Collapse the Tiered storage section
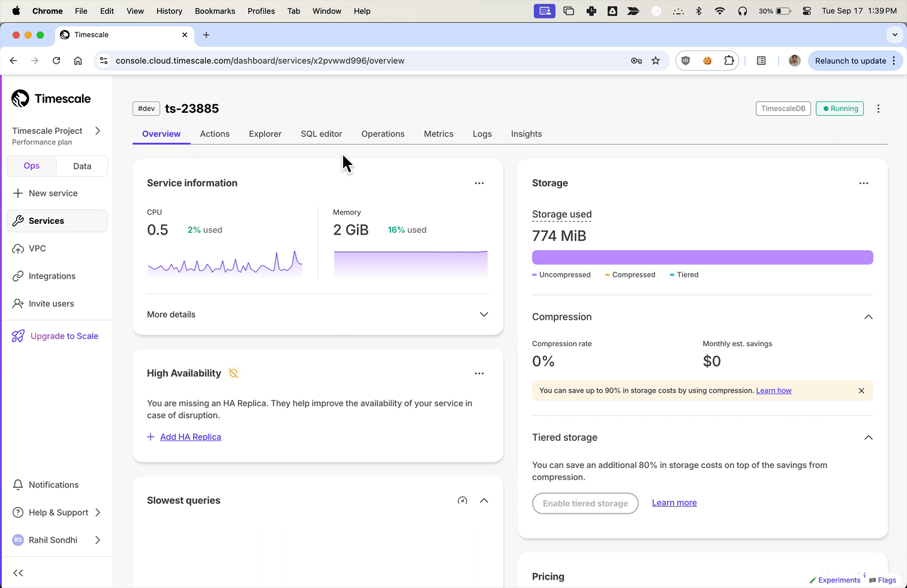The height and width of the screenshot is (588, 907). [x=868, y=437]
